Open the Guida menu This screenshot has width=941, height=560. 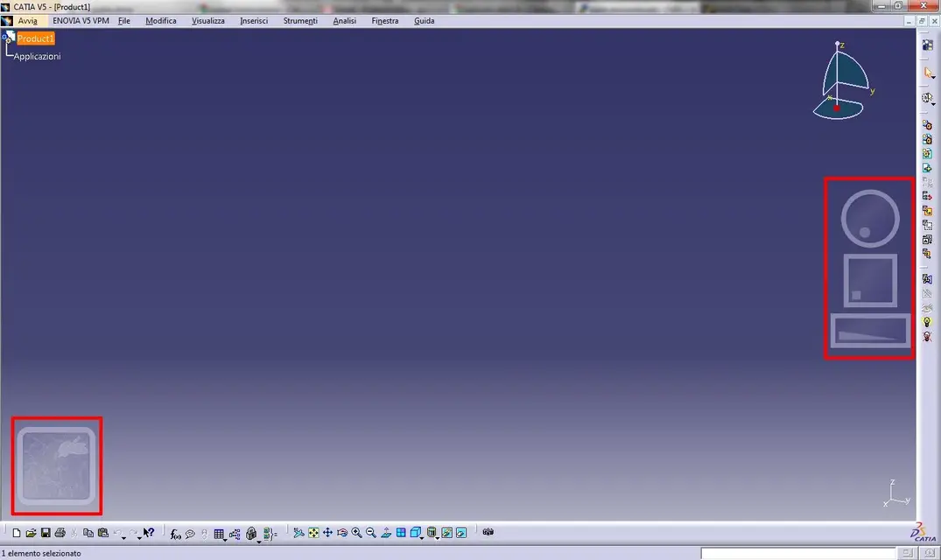425,21
